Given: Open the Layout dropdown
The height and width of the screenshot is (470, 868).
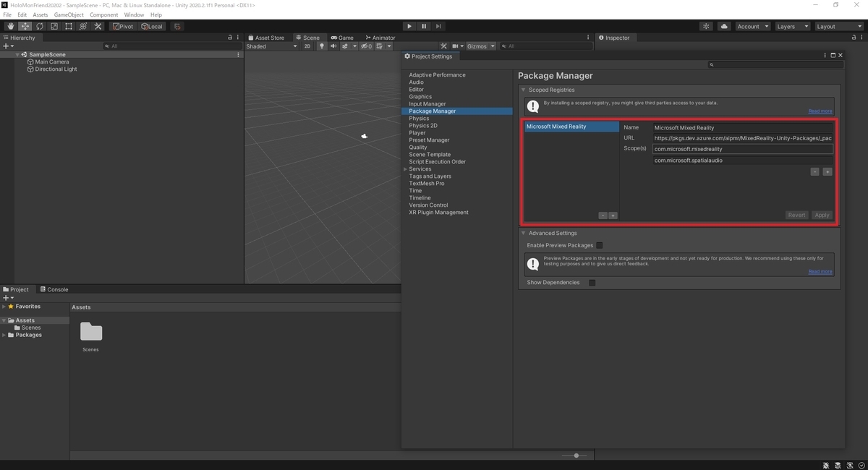Looking at the screenshot, I should click(x=838, y=26).
